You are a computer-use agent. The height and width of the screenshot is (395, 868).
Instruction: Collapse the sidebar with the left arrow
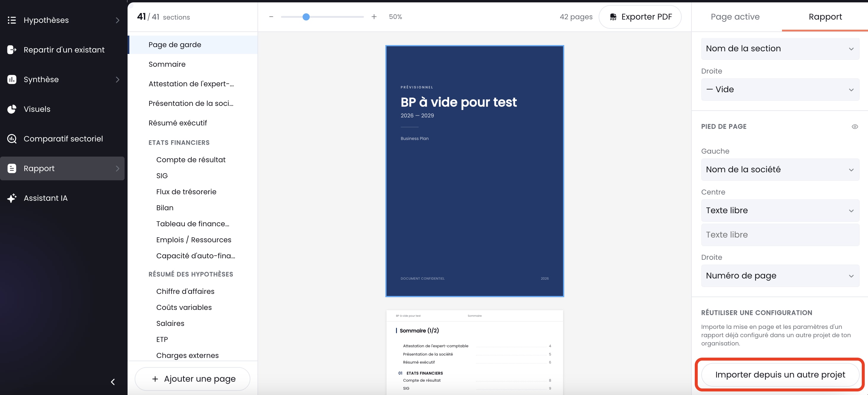113,382
